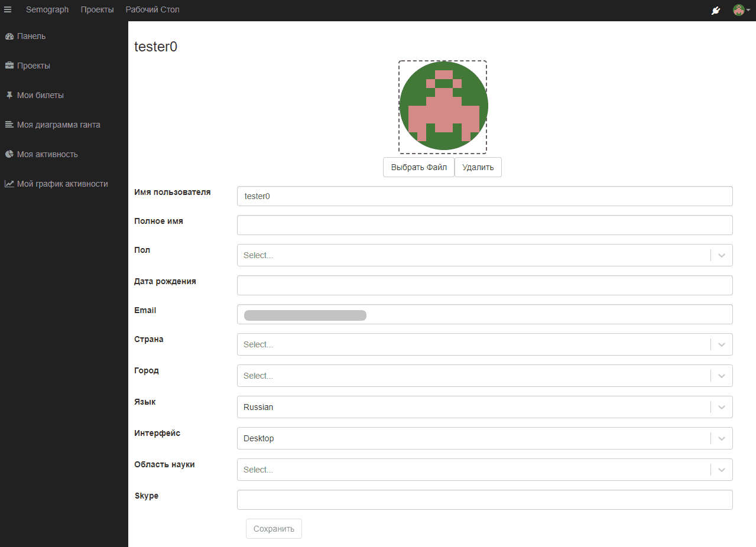
Task: Open the hamburger menu in the top bar
Action: point(8,9)
